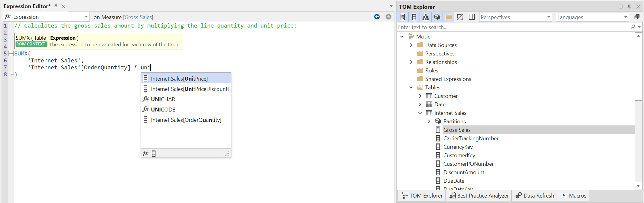Switch to the Data Refresh tab
The width and height of the screenshot is (644, 203).
click(x=535, y=195)
